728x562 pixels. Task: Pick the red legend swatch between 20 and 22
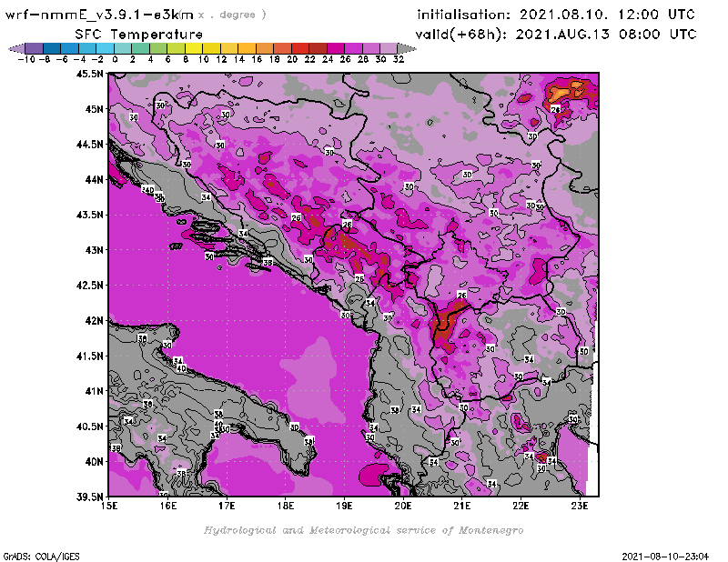point(300,48)
